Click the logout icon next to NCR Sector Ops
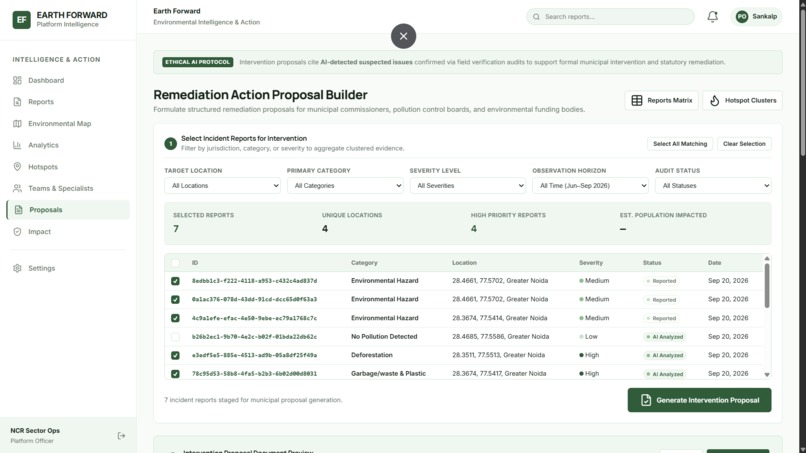The image size is (806, 453). pos(121,436)
